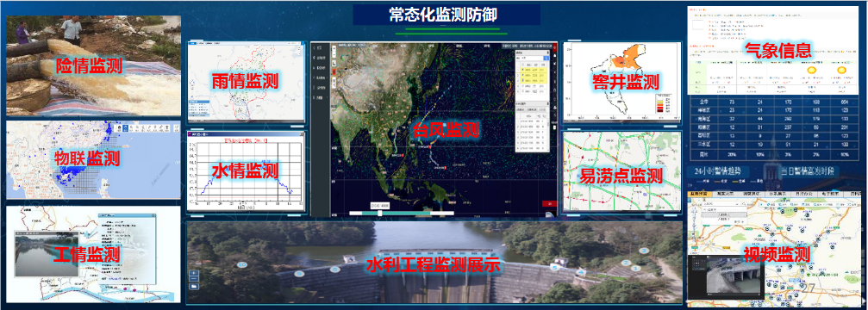Switch to the second tab above the video monitoring map
This screenshot has width=868, height=310.
tap(725, 194)
